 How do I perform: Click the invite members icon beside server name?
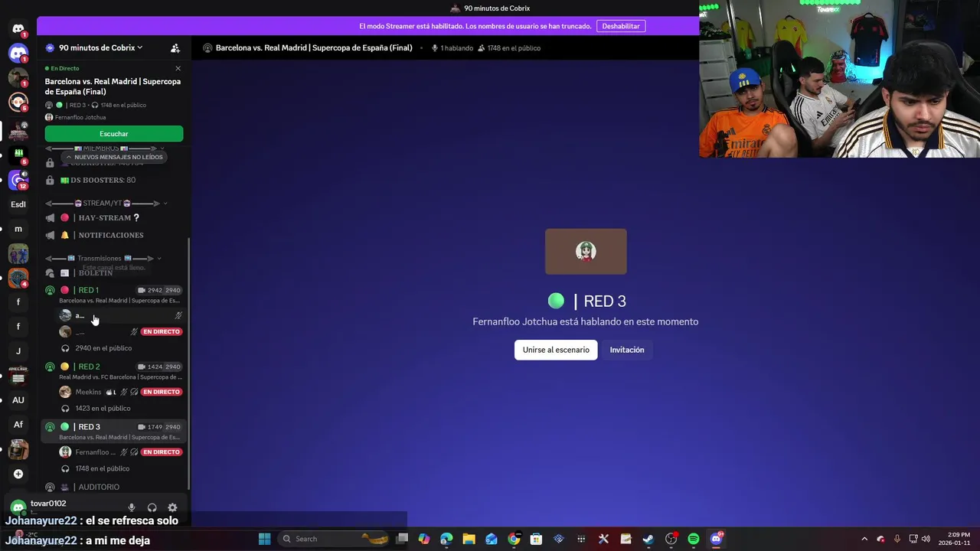[175, 47]
